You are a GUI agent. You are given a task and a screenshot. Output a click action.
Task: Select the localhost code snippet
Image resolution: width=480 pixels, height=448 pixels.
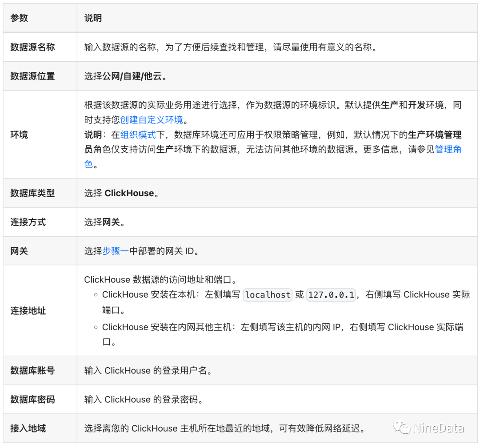point(268,295)
